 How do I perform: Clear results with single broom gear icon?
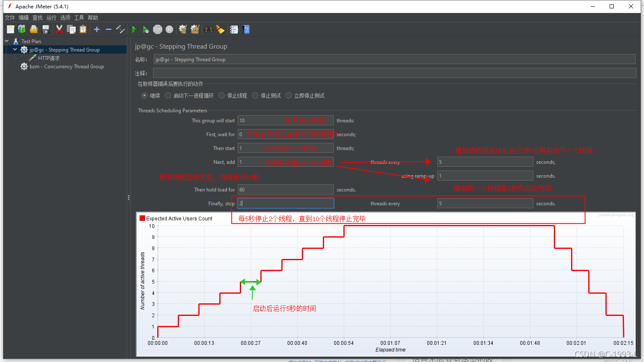point(183,29)
